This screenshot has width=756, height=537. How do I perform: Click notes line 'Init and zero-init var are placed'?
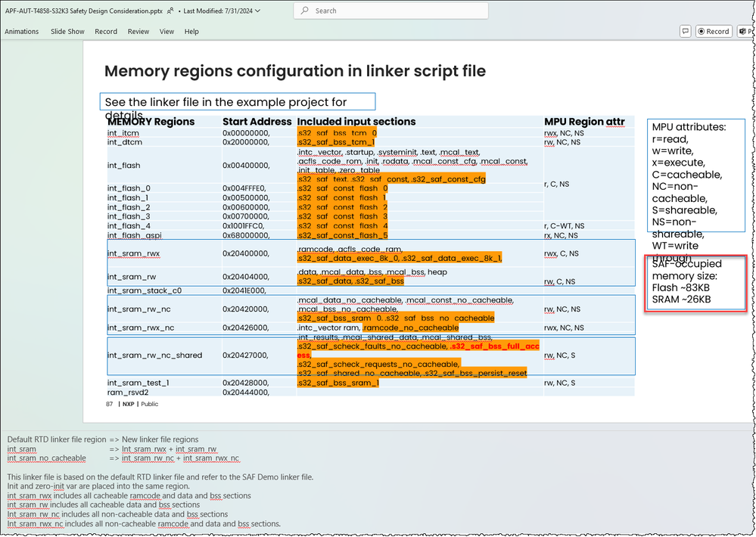(98, 486)
